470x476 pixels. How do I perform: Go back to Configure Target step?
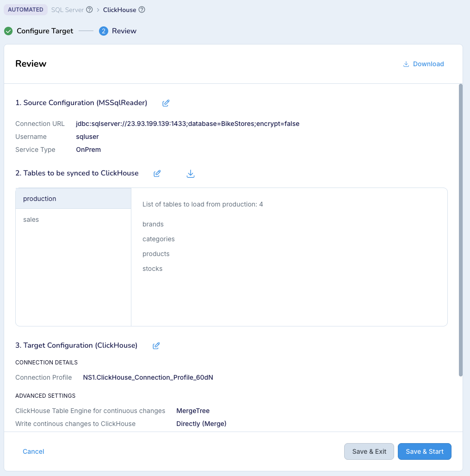click(45, 31)
